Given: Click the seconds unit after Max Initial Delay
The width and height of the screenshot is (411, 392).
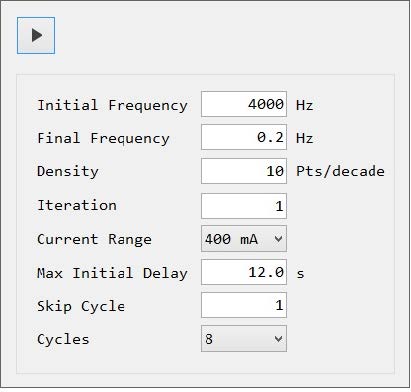Looking at the screenshot, I should (x=300, y=274).
